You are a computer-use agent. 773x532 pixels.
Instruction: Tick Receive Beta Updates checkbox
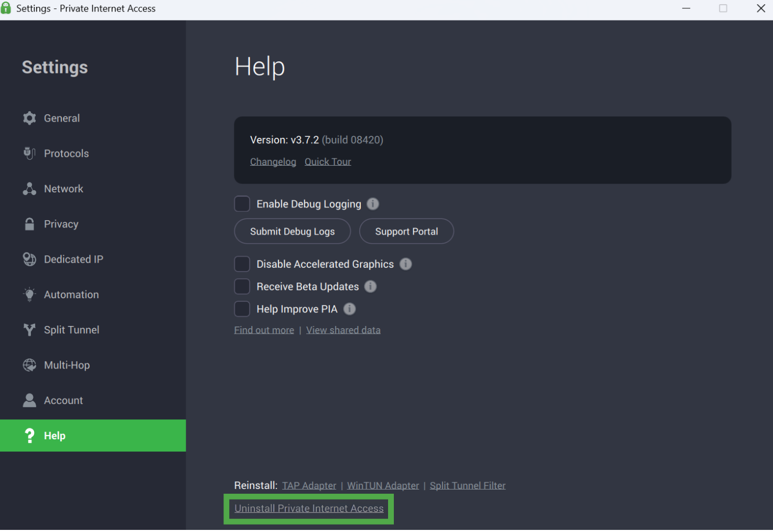[x=242, y=286]
